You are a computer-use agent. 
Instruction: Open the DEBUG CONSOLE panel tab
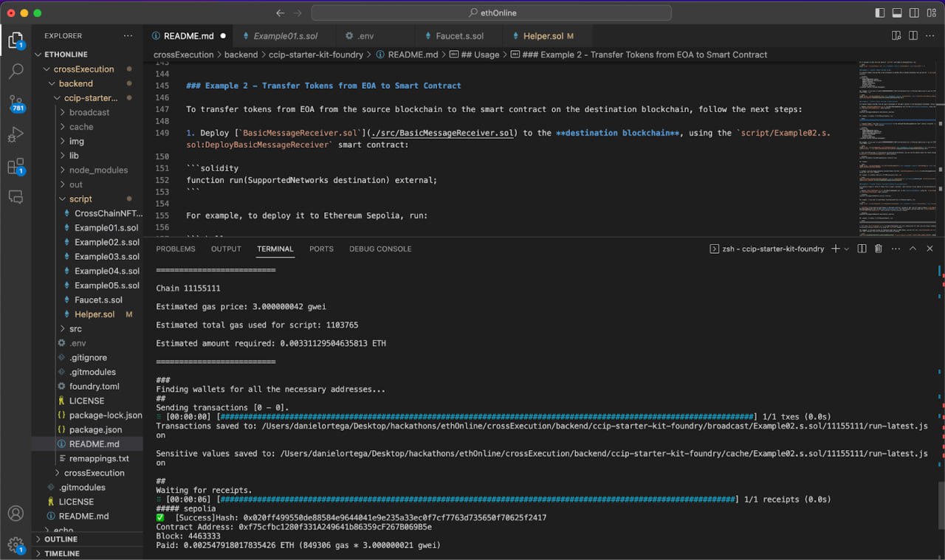pyautogui.click(x=380, y=249)
